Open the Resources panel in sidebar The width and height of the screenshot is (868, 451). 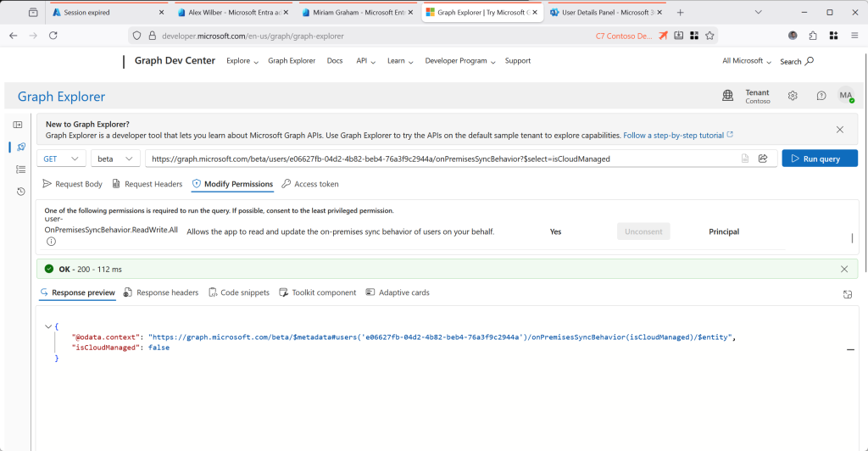point(20,169)
